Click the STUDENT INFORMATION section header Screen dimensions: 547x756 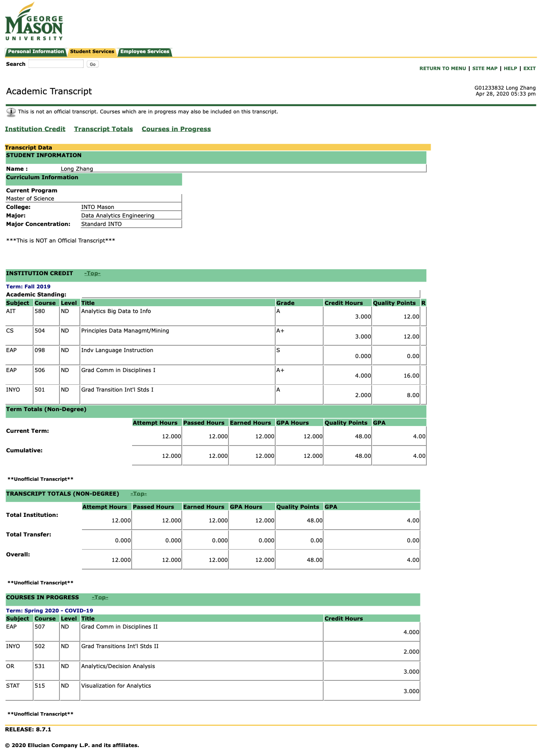pyautogui.click(x=216, y=158)
